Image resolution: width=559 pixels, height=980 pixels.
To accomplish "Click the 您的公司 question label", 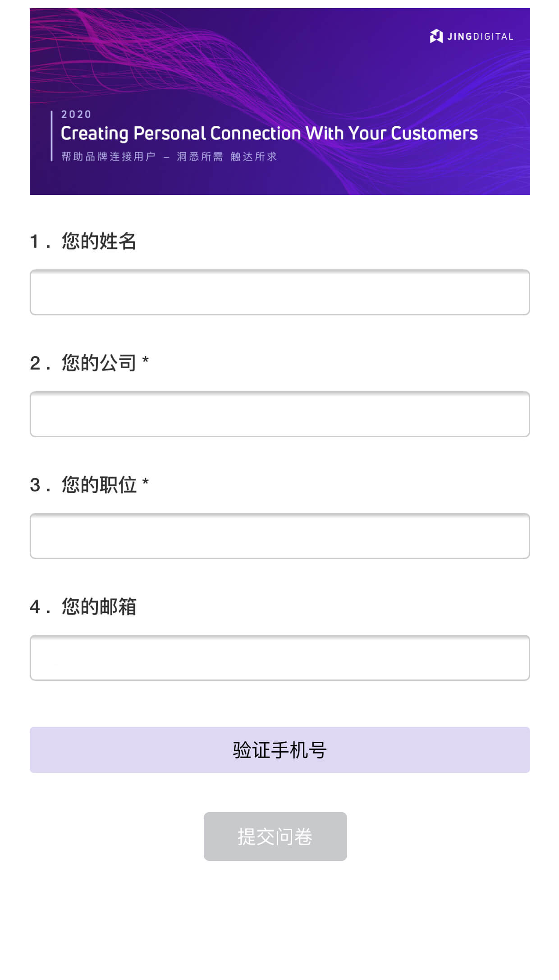I will point(99,363).
